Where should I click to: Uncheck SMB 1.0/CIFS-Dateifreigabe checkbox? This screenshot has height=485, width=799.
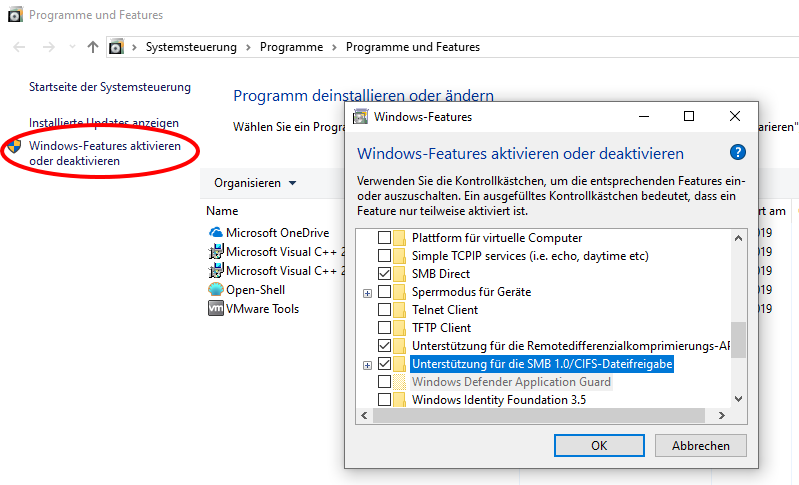385,364
